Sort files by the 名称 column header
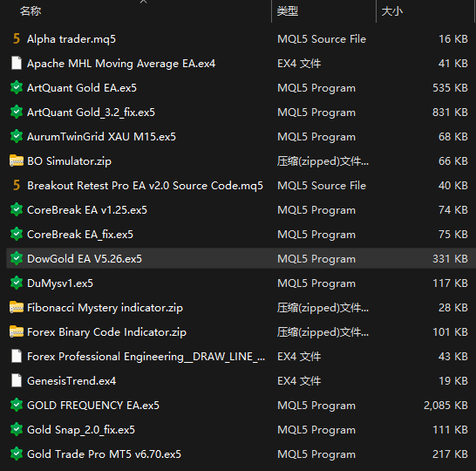Image resolution: width=476 pixels, height=471 pixels. (31, 11)
